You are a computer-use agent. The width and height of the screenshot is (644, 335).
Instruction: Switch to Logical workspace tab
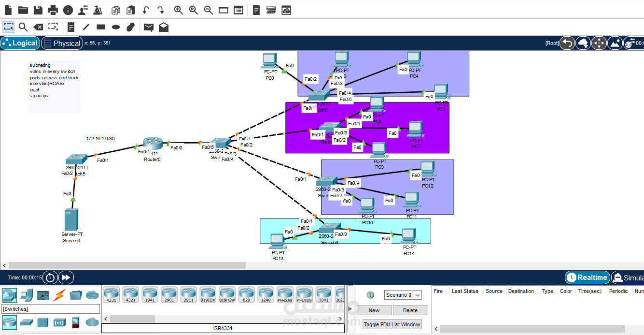(20, 43)
